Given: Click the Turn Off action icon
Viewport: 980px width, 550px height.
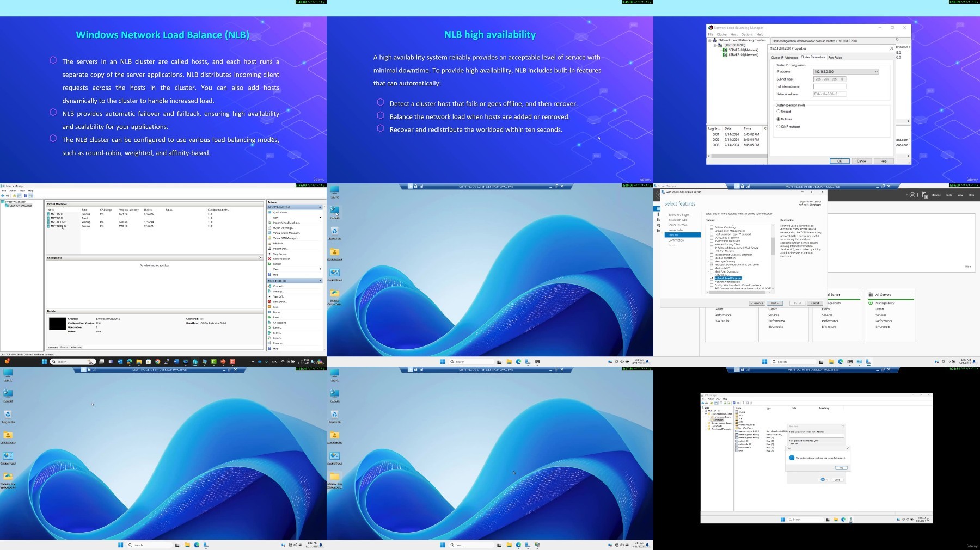Looking at the screenshot, I should click(x=269, y=296).
